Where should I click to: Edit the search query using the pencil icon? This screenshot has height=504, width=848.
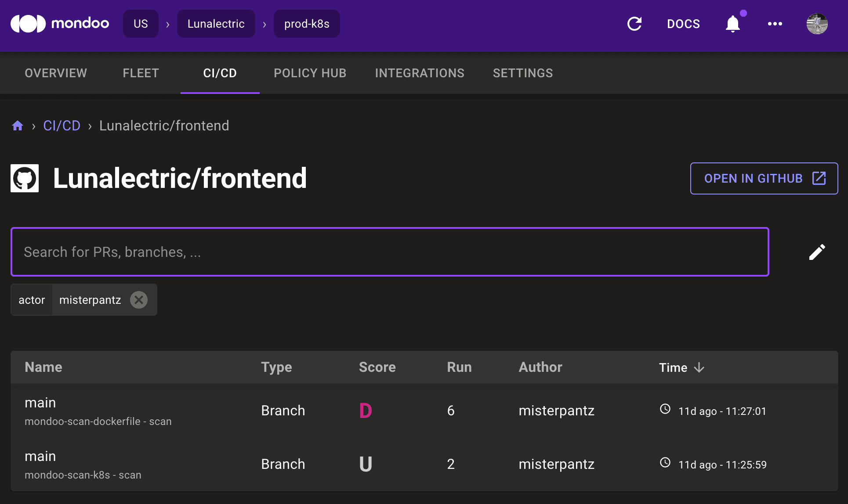[817, 252]
